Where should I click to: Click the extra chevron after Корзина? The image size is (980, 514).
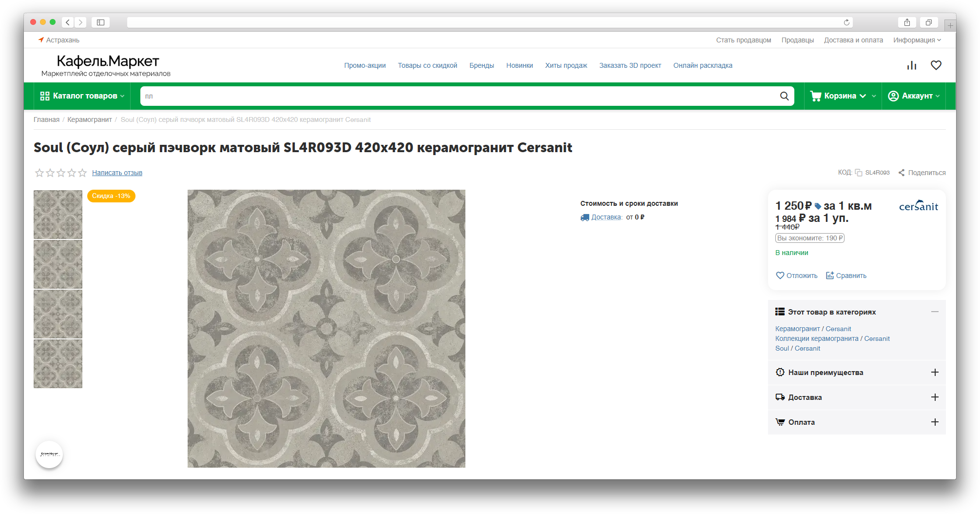click(874, 96)
